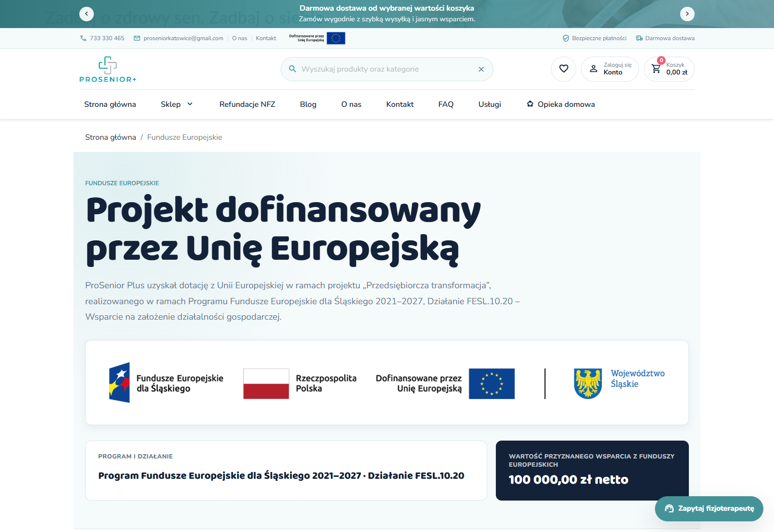This screenshot has width=774, height=532.
Task: Open Opieka domowa menu item
Action: click(x=561, y=104)
